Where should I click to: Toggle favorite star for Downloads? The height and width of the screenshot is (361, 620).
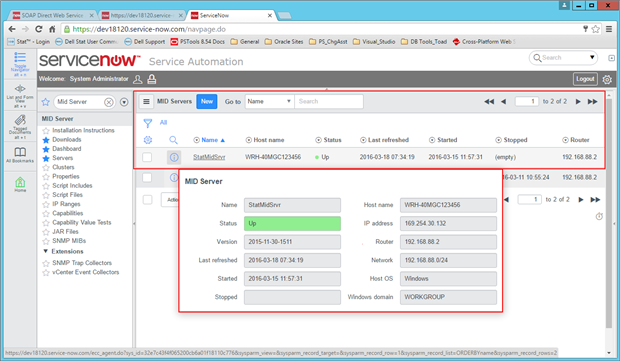point(46,140)
